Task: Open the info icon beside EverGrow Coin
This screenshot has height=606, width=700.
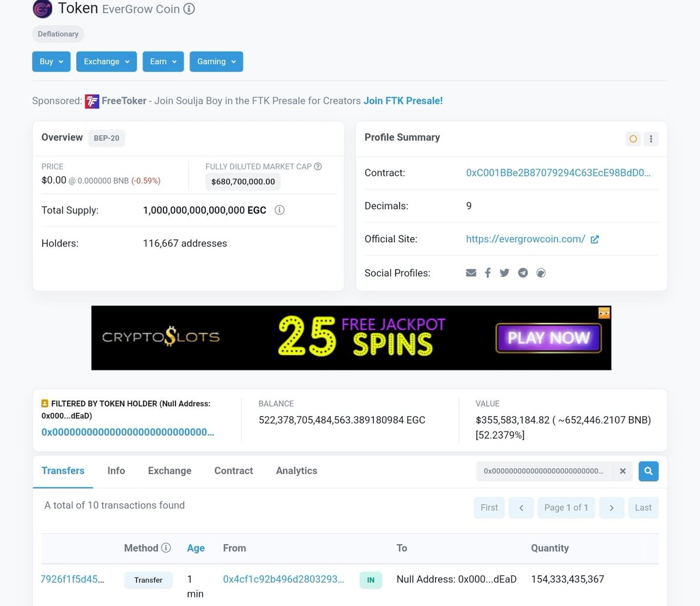Action: coord(189,9)
